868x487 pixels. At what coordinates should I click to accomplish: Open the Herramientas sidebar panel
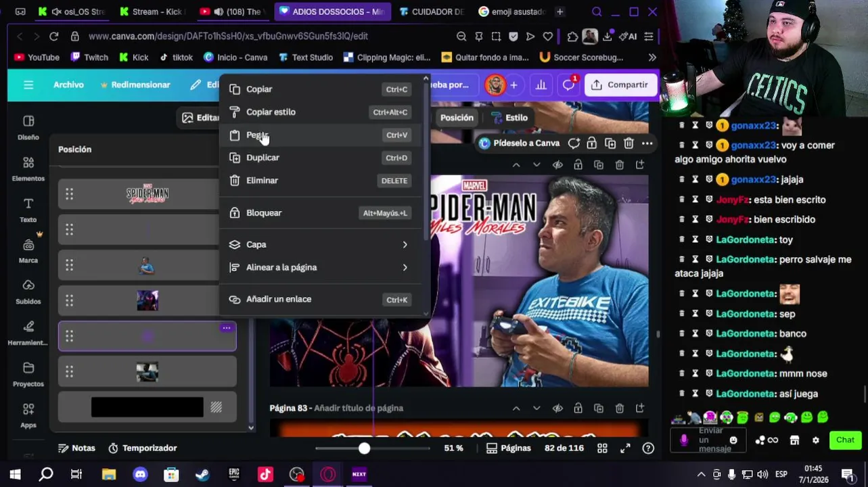[x=28, y=333]
